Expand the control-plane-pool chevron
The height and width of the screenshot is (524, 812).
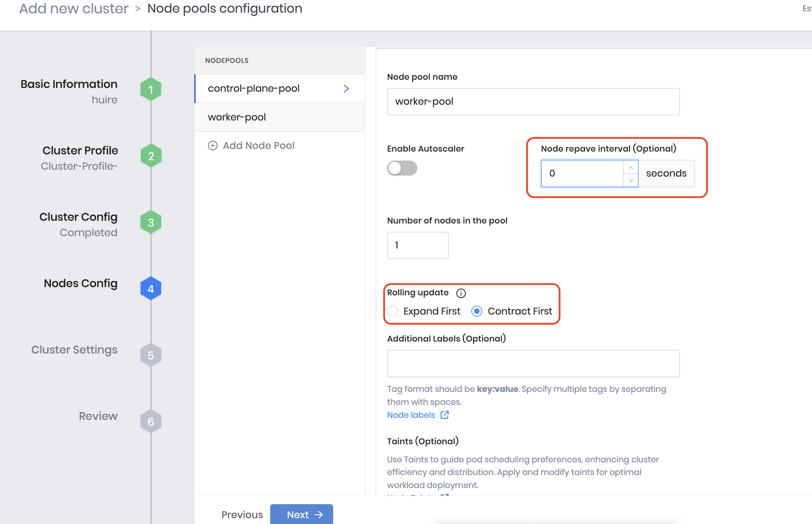click(346, 88)
